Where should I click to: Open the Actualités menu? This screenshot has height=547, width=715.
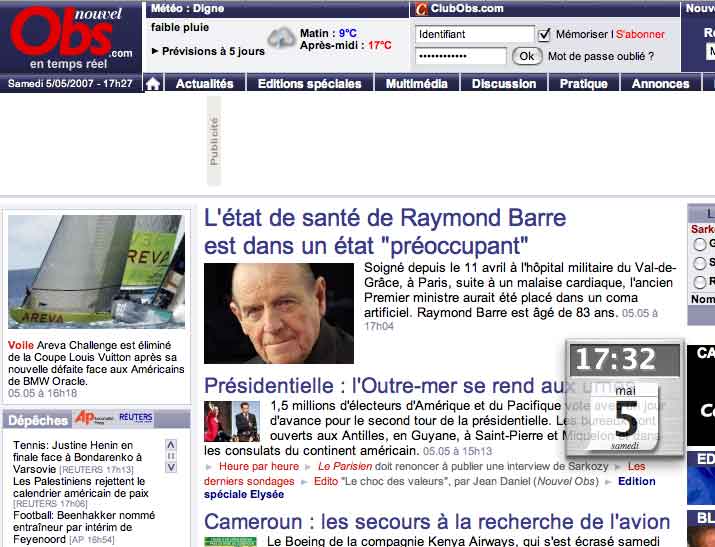click(x=204, y=84)
